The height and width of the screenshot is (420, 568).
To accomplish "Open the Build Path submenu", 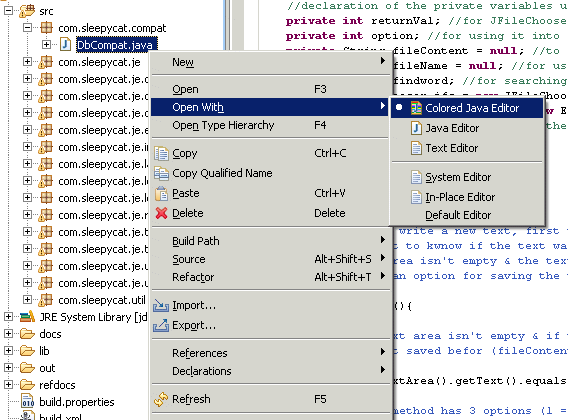I will (270, 241).
